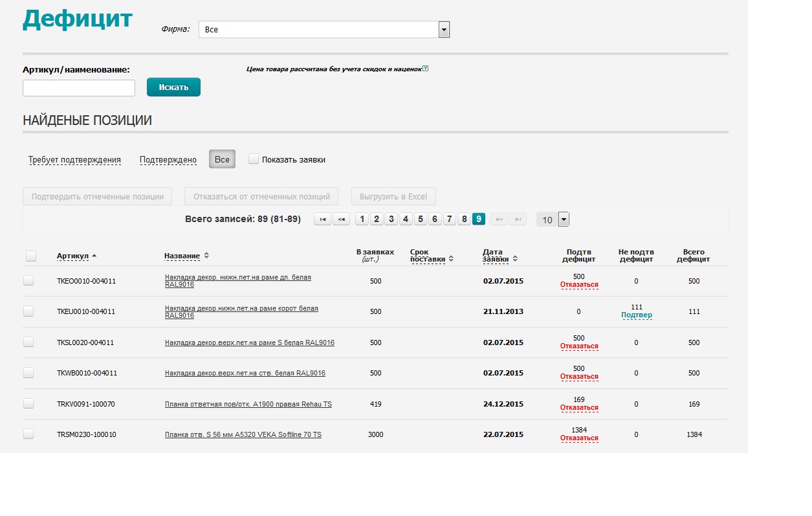Enable Показать заявки checkbox
This screenshot has height=516, width=812.
254,159
